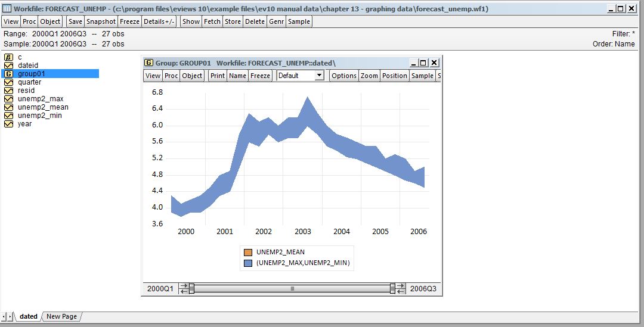Click the Group window title bar icon
Viewport: 644px width, 327px height.
[x=148, y=63]
